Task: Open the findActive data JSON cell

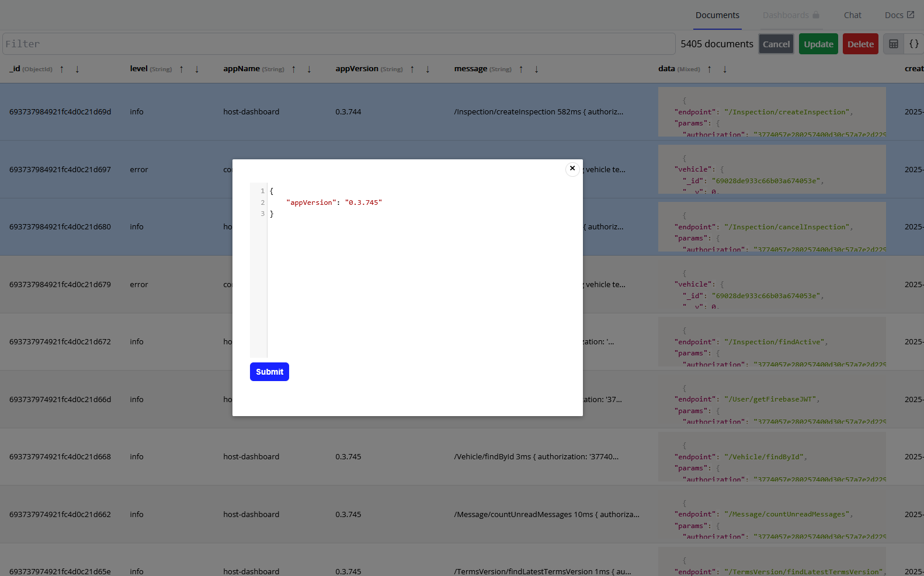Action: pos(772,341)
